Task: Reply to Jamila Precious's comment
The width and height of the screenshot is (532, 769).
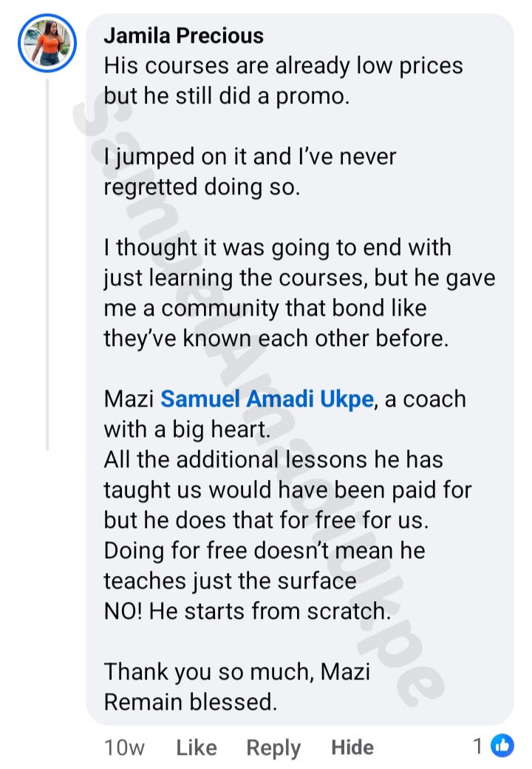Action: (x=273, y=748)
